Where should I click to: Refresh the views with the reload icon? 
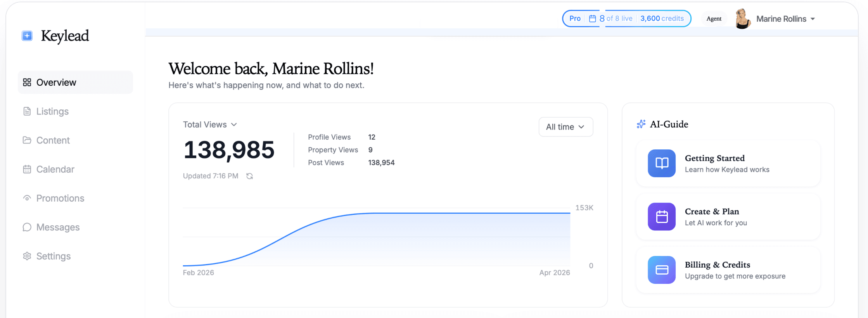[250, 176]
